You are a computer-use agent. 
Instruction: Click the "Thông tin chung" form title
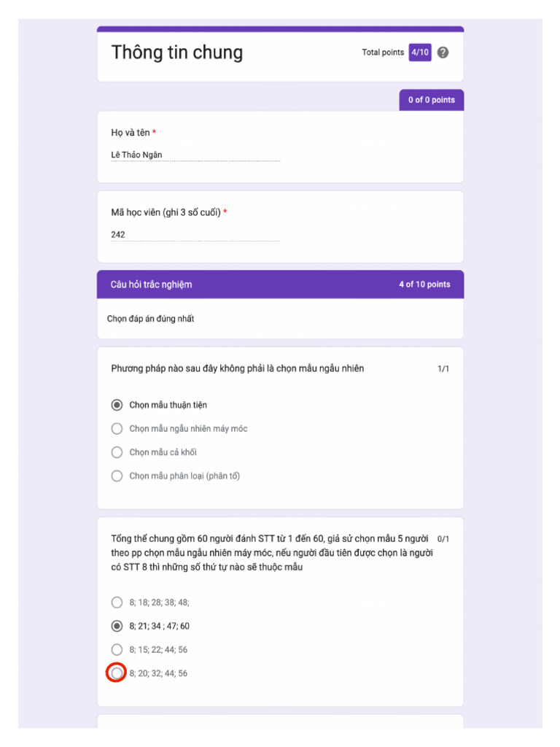(x=177, y=53)
